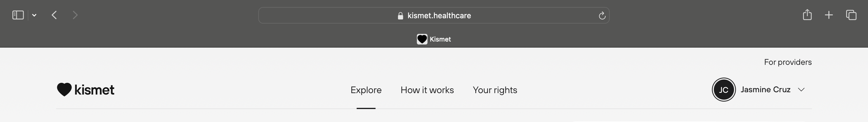The height and width of the screenshot is (122, 868).
Task: Expand the Jasmine Cruz account menu chevron
Action: click(801, 90)
